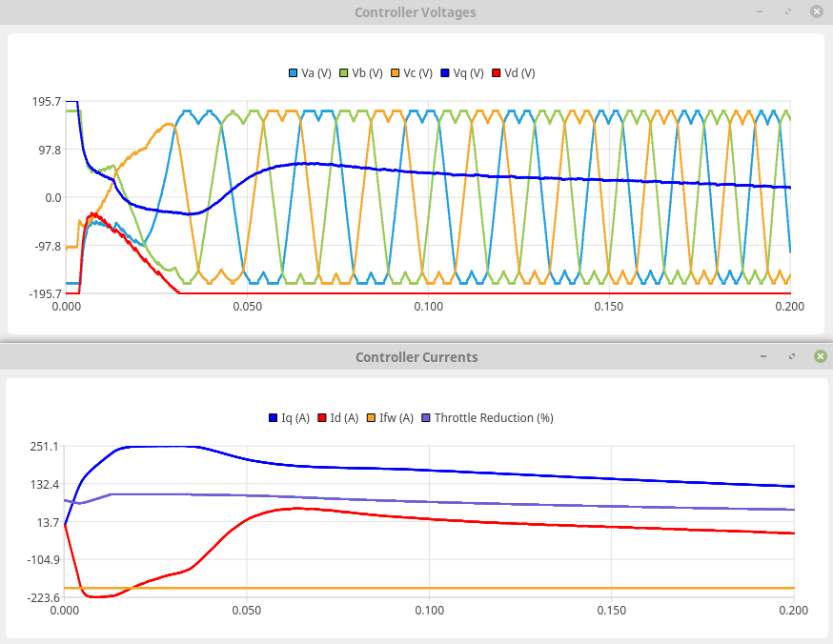The width and height of the screenshot is (833, 644).
Task: Click the Vc (V) legend label
Action: tap(417, 73)
